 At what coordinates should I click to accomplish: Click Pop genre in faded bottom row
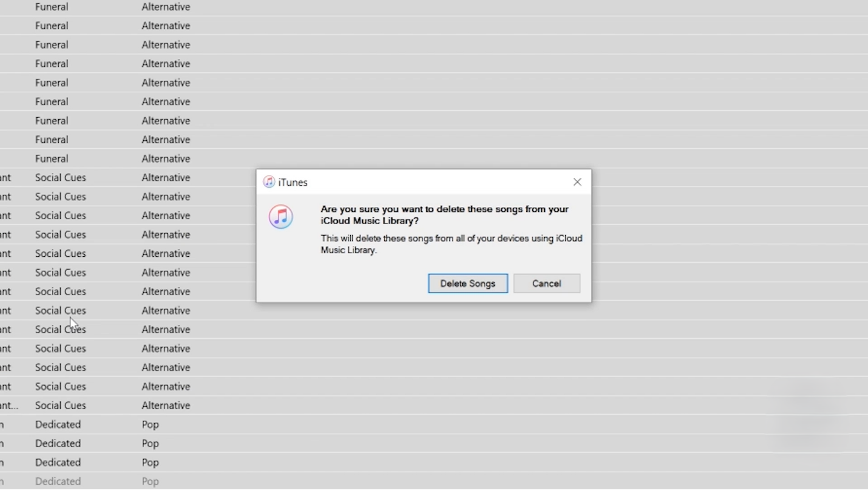[150, 481]
